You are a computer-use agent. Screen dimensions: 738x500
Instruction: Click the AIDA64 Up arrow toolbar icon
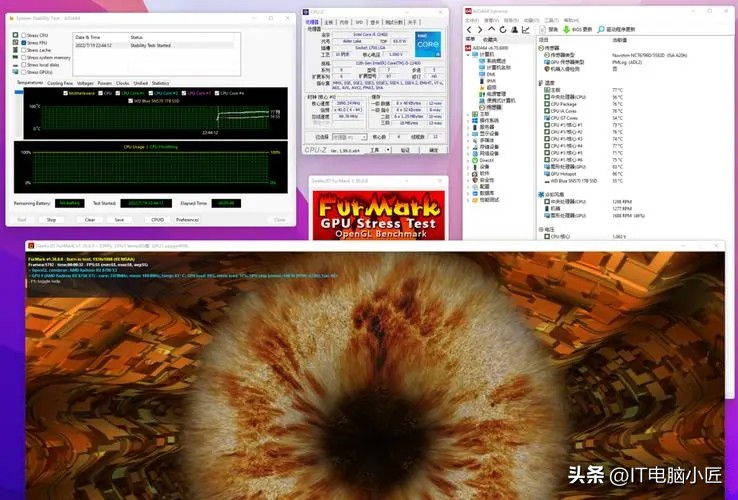pos(491,29)
